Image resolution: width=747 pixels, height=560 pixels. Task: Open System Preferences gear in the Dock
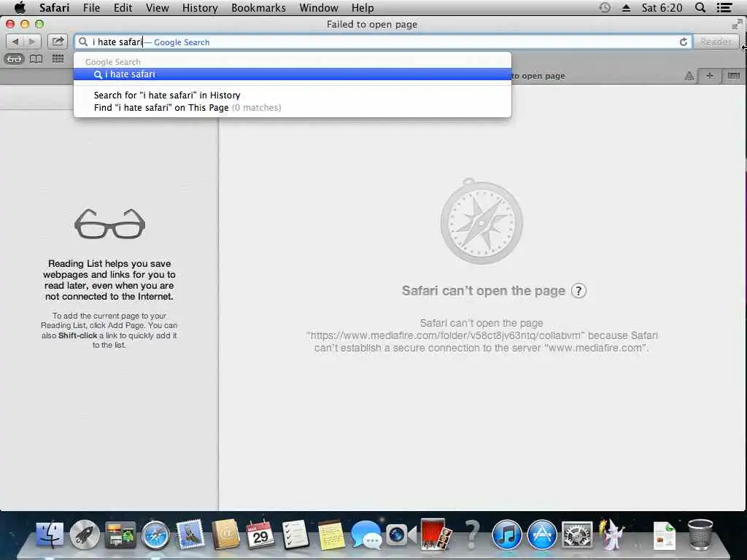[577, 534]
